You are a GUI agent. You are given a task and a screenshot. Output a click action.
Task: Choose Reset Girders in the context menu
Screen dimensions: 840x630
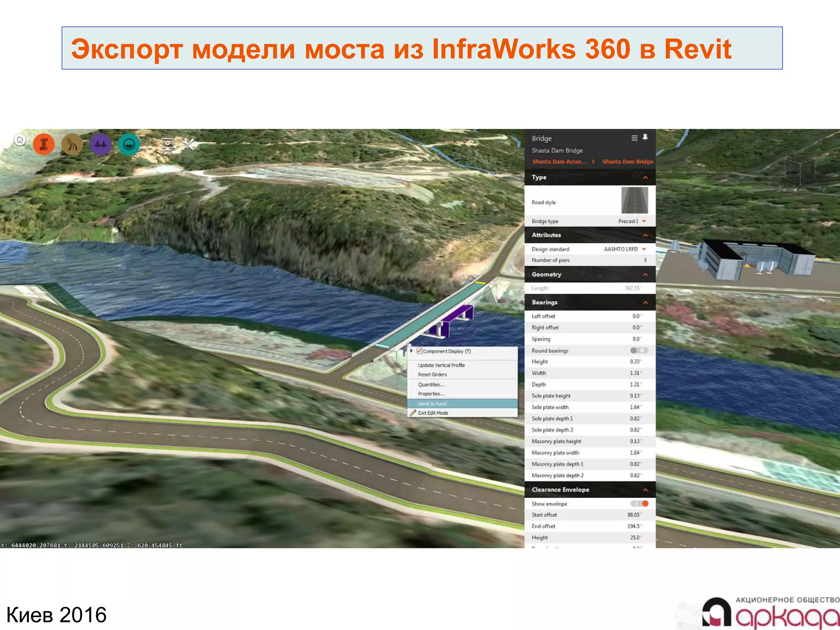point(432,375)
